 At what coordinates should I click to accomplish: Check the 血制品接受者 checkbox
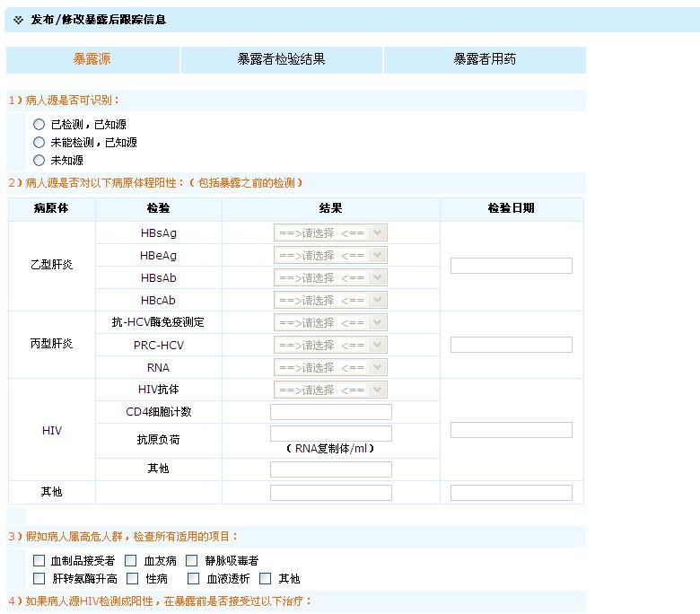pyautogui.click(x=39, y=560)
